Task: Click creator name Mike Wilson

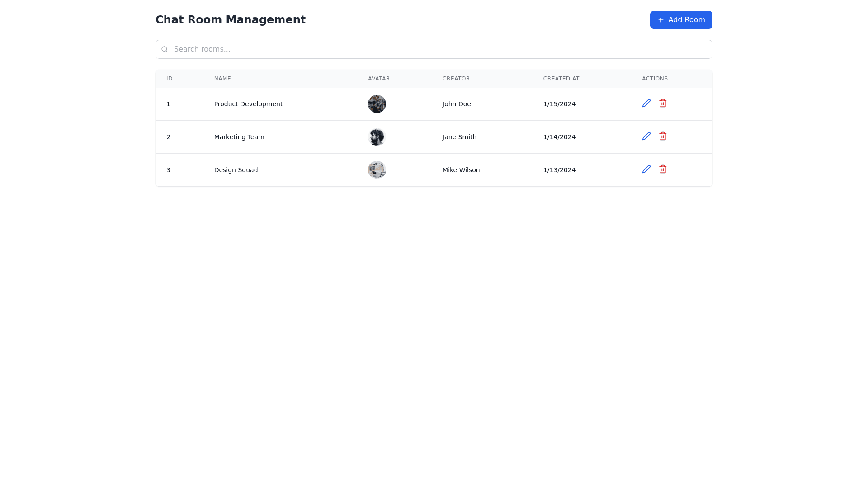Action: [461, 170]
